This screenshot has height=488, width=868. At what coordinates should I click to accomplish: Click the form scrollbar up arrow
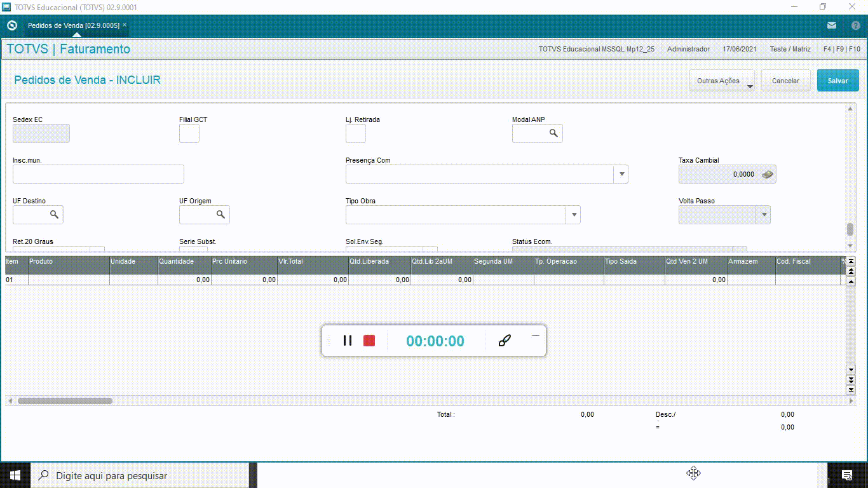[x=850, y=109]
